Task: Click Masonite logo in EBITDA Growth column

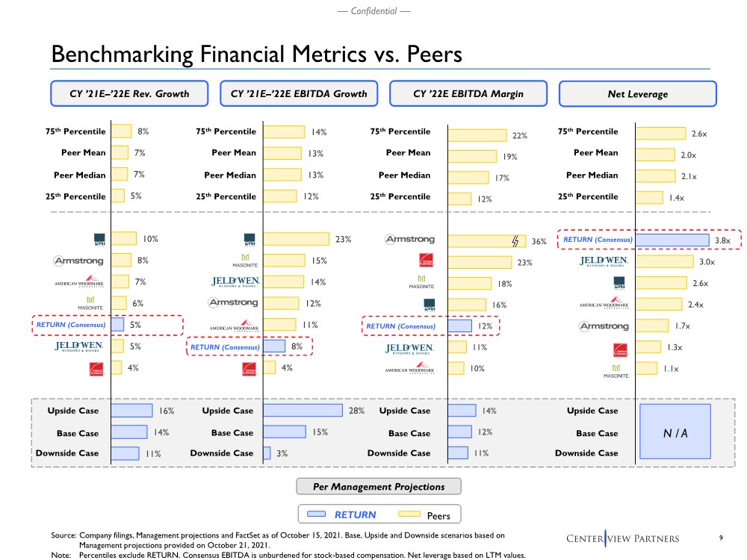Action: (244, 261)
